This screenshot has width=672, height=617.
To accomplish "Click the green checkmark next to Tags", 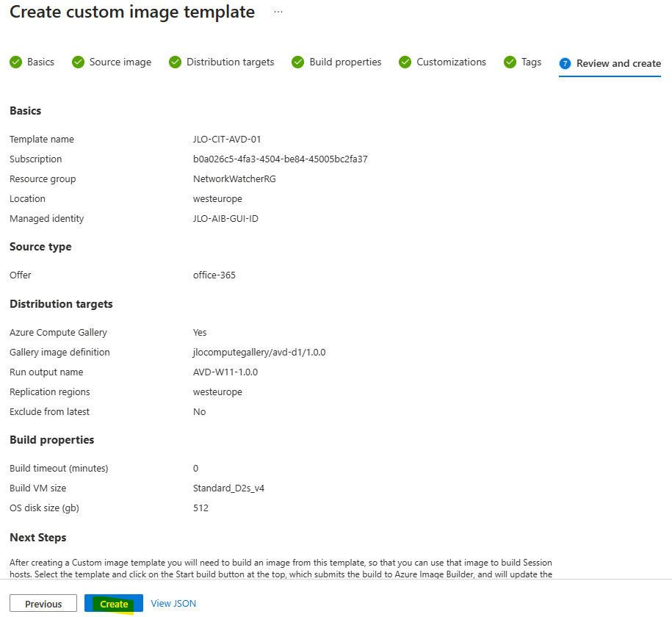I will 510,62.
